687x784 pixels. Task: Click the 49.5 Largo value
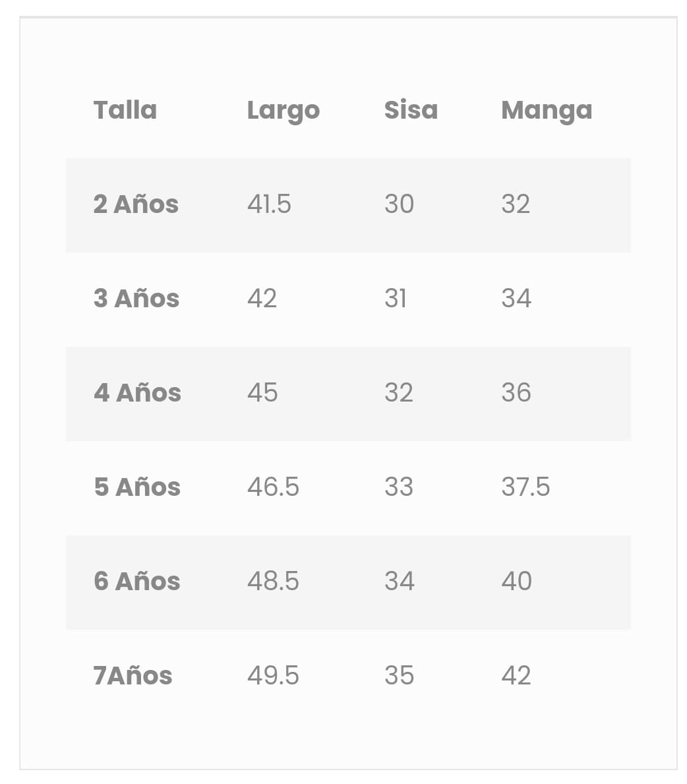click(273, 676)
